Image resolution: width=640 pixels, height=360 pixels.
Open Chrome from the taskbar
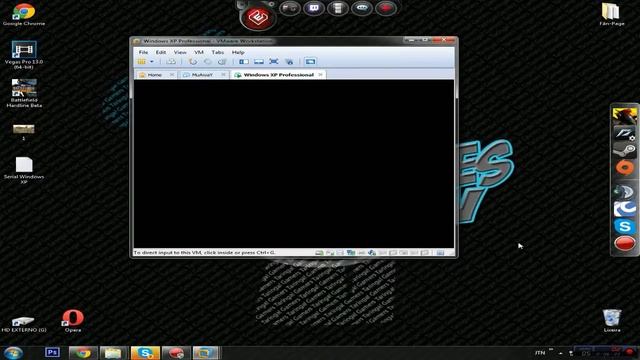(83, 353)
